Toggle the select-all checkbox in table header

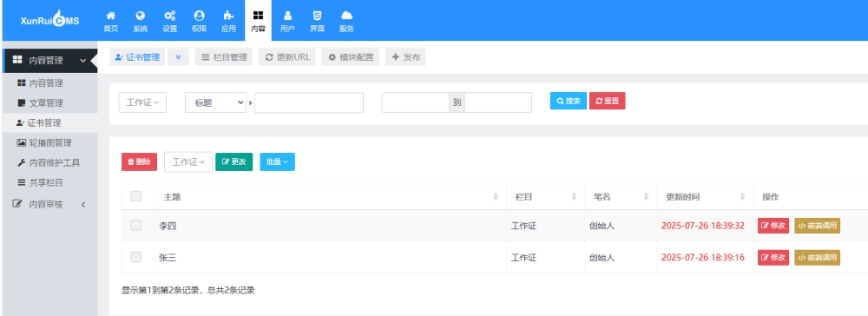click(x=135, y=196)
